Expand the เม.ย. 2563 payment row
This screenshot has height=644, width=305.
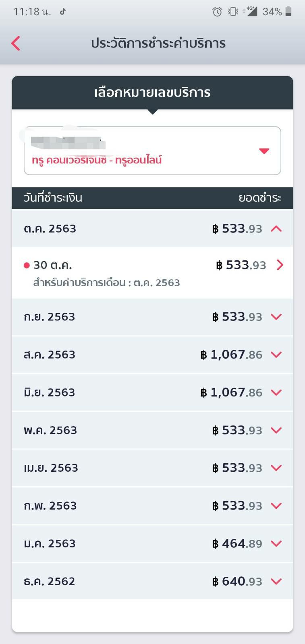tap(276, 468)
